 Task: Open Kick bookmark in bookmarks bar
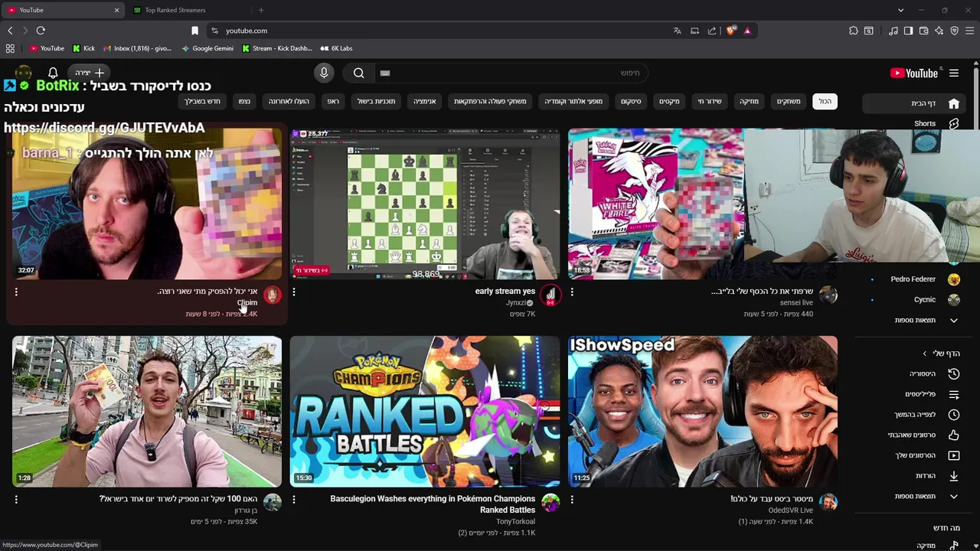(x=83, y=48)
